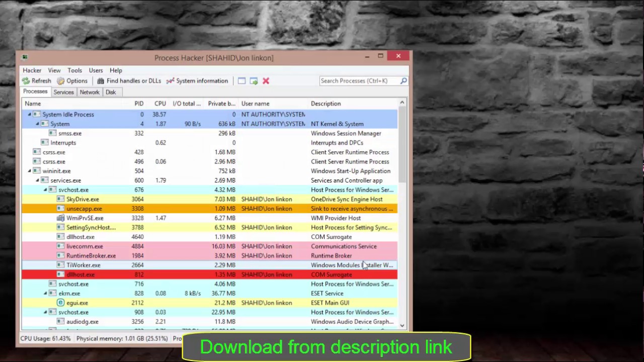The image size is (644, 362).
Task: Collapse svchost.exe PID 908 node
Action: tap(46, 312)
